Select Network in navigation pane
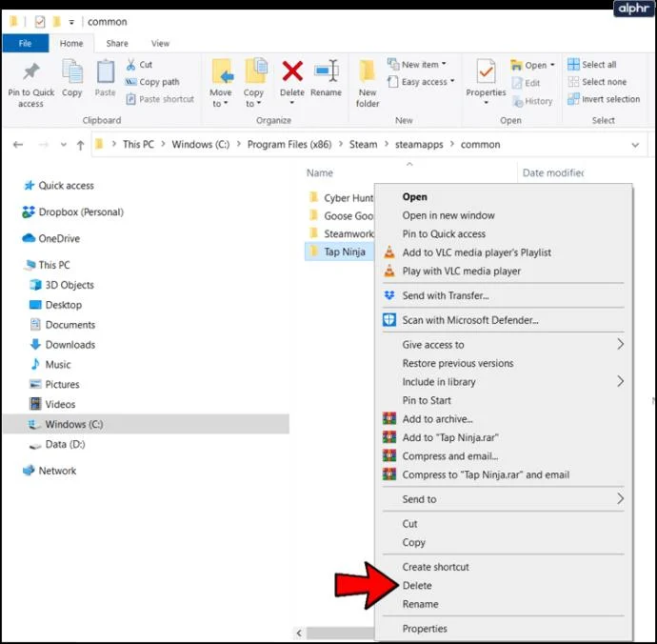The image size is (657, 644). (x=57, y=471)
